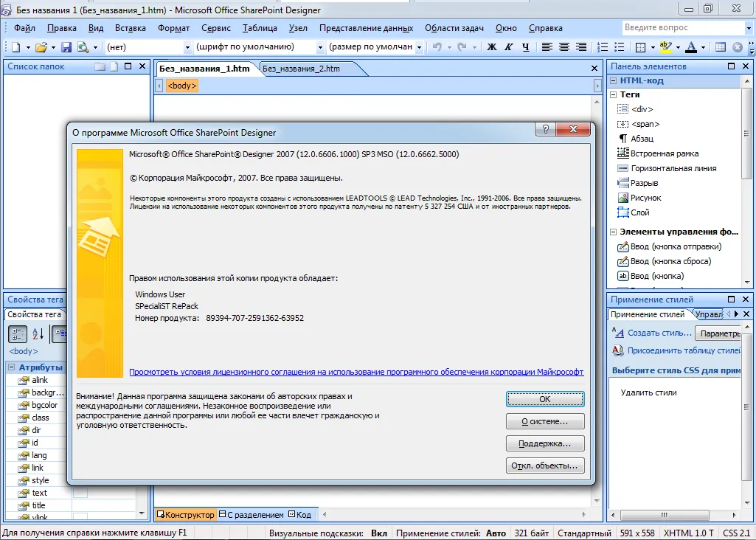756x540 pixels.
Task: Open the font size dropdown
Action: pos(419,47)
